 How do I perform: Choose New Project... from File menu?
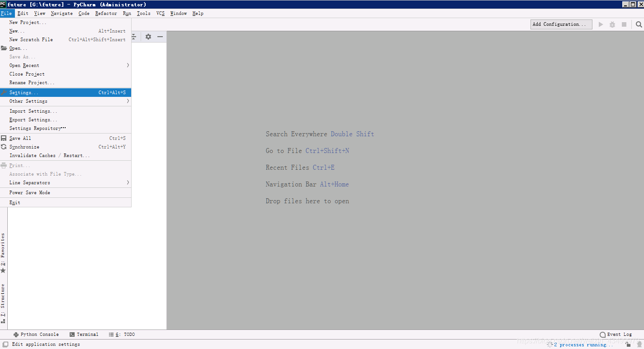click(66, 22)
